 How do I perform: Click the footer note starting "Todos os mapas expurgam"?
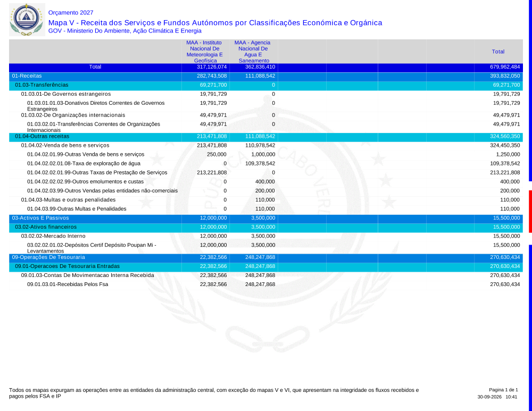[214, 393]
